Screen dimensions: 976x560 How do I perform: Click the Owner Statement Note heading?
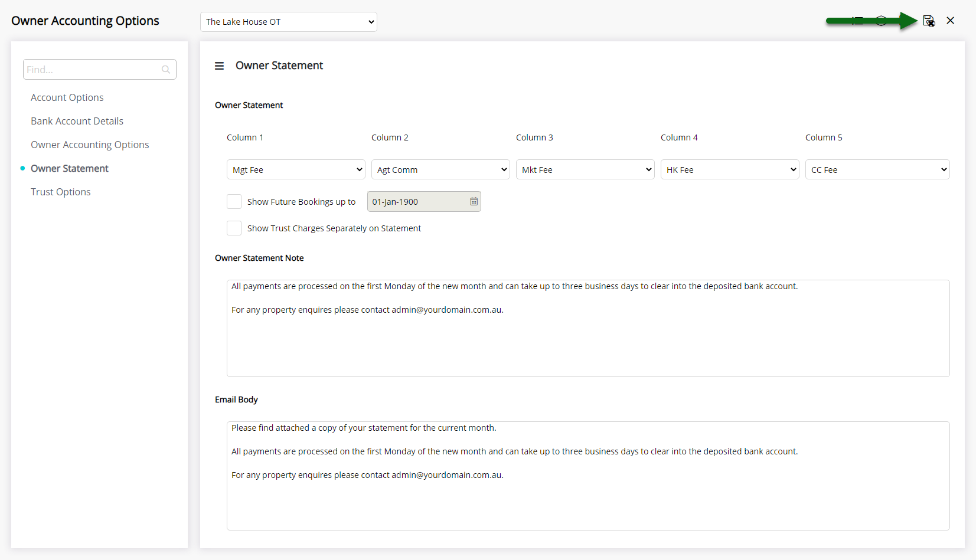point(259,258)
